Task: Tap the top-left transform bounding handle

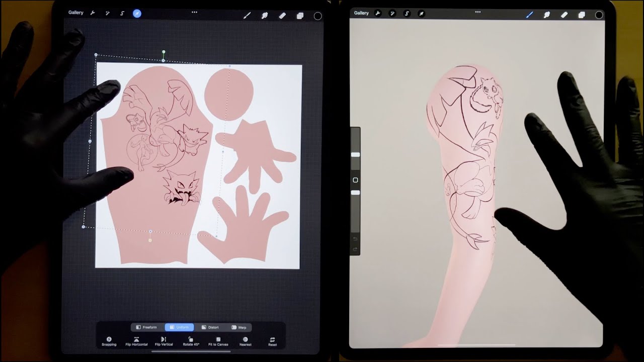Action: 96,55
